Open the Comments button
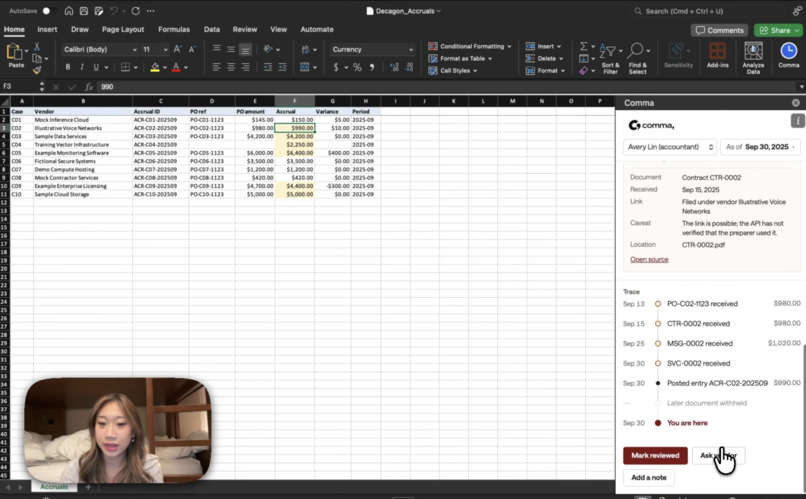 click(x=719, y=30)
